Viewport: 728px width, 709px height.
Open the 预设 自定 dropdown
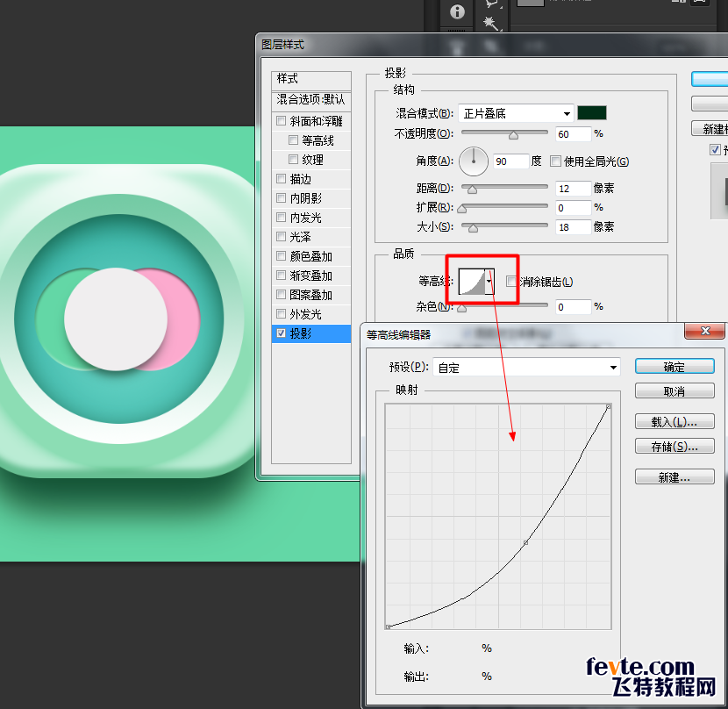527,368
